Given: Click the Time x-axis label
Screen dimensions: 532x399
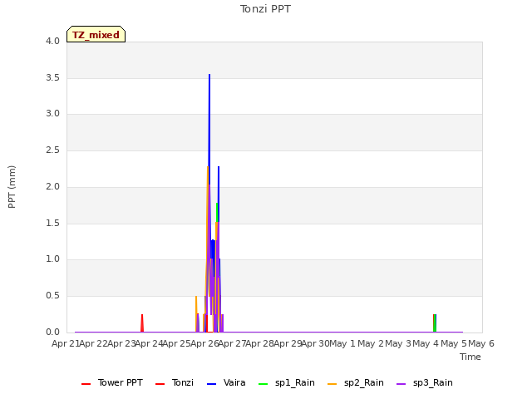Looking at the screenshot, I should coord(470,357).
